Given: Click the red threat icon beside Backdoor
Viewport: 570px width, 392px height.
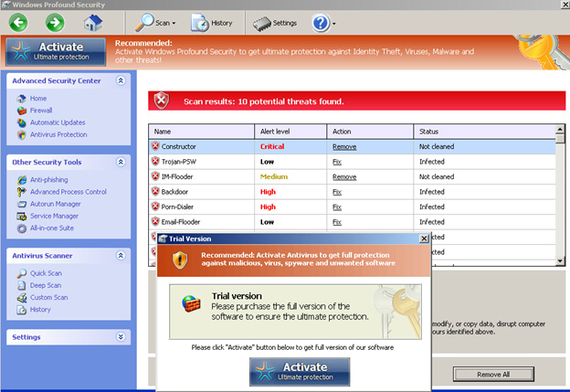Looking at the screenshot, I should point(155,191).
